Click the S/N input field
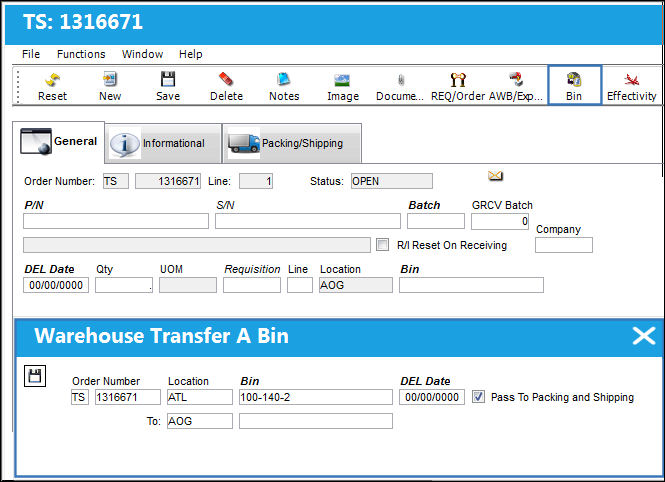 pos(307,221)
